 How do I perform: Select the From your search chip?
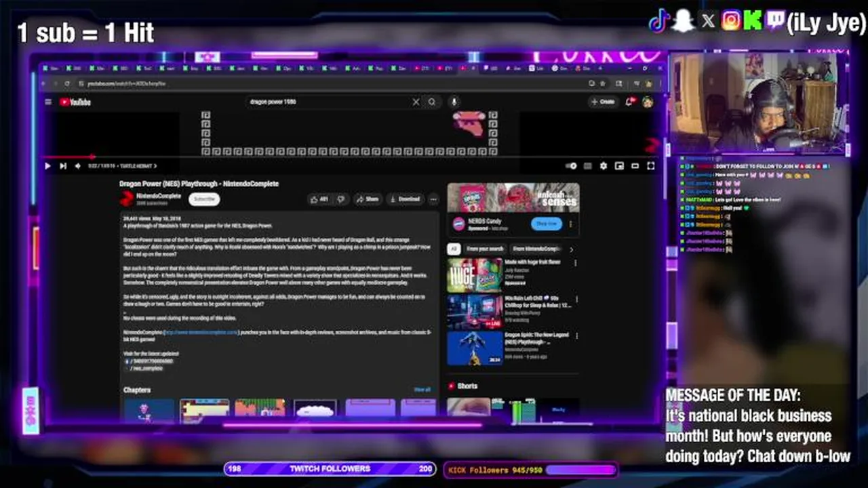point(486,249)
